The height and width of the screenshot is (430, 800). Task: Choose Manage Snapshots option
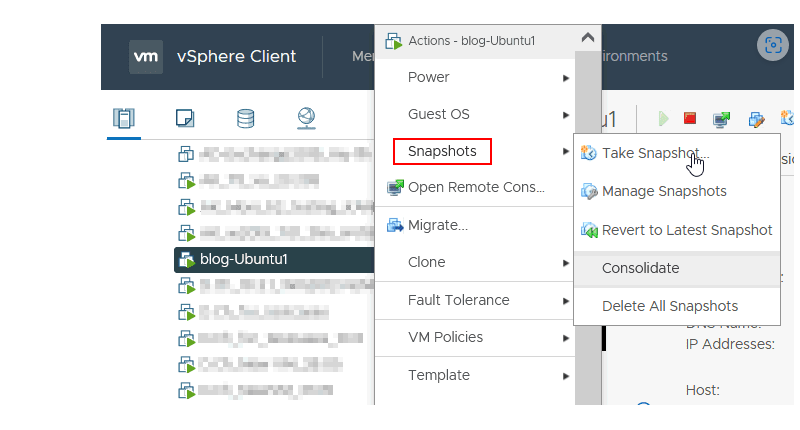[664, 191]
